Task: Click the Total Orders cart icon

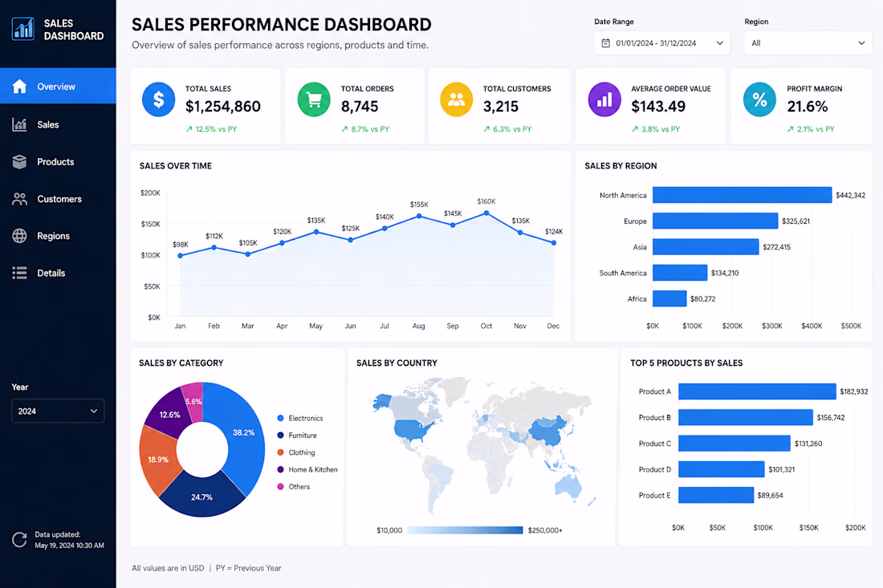Action: click(314, 99)
